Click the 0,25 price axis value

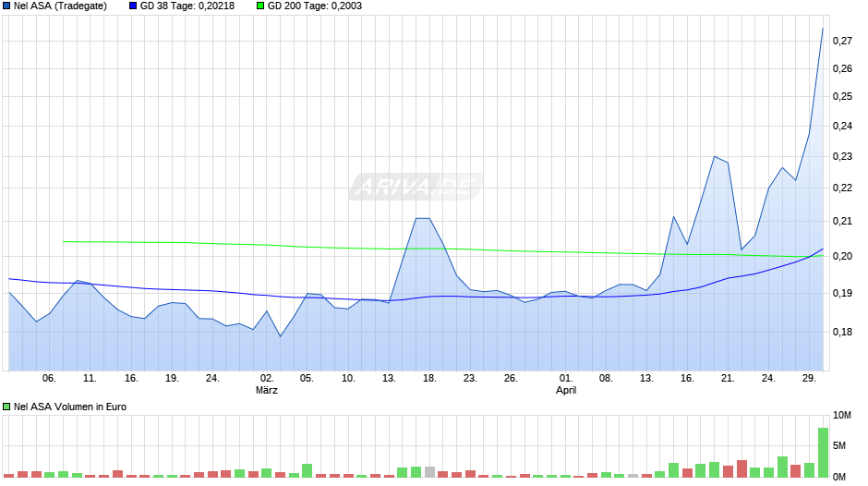842,96
